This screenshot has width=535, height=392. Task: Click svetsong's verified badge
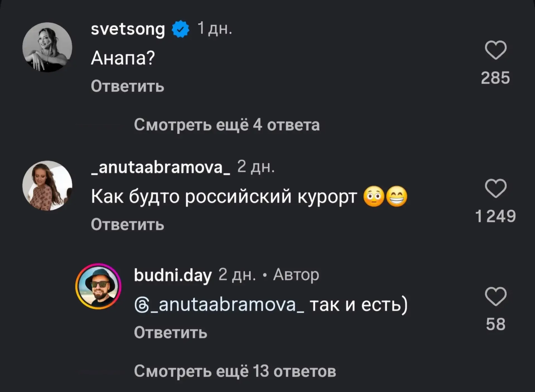click(x=180, y=29)
